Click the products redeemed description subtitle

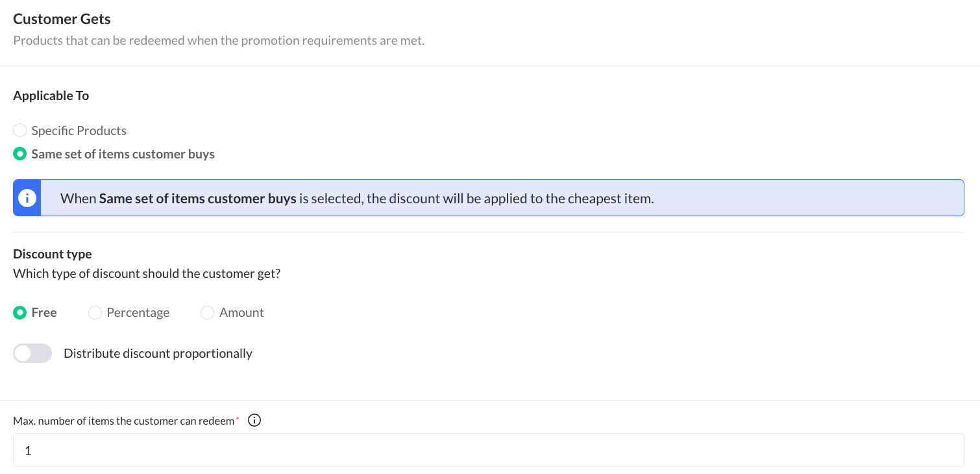(219, 40)
